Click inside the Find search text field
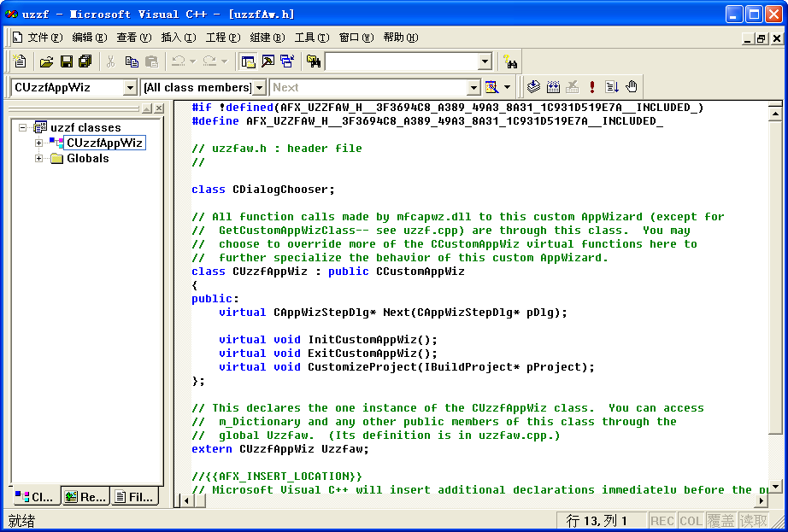788x532 pixels. pyautogui.click(x=402, y=61)
